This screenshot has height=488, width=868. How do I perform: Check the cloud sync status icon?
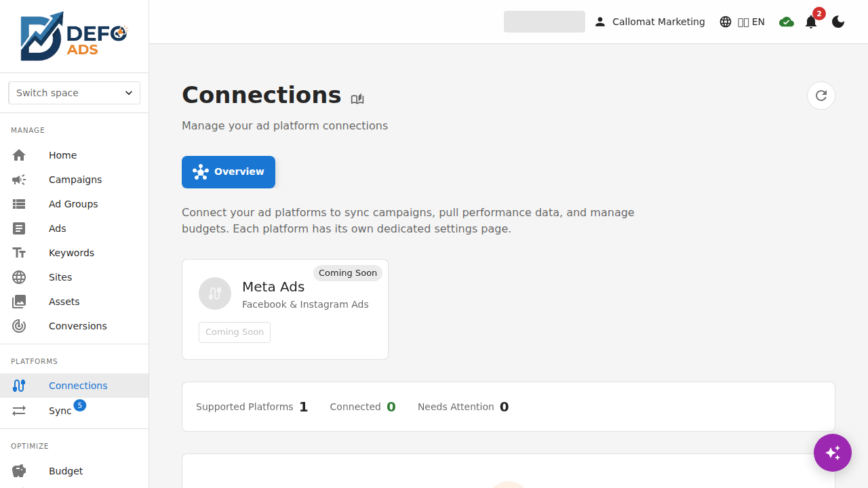pos(787,22)
